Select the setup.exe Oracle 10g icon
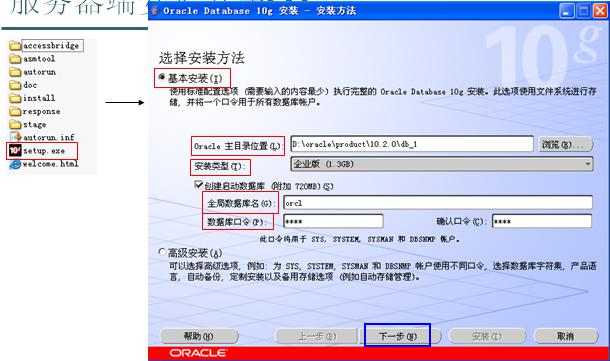610x361 pixels. point(15,151)
